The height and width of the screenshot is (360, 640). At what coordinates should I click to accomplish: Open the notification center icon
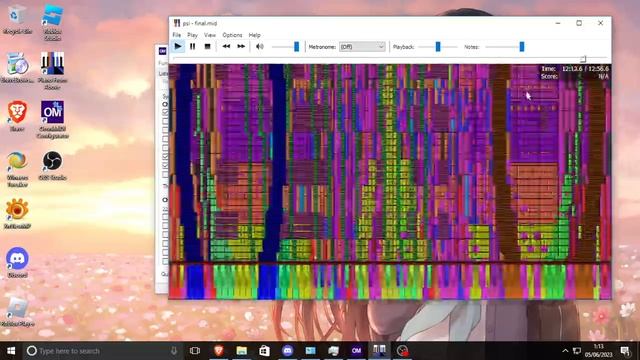coord(625,351)
